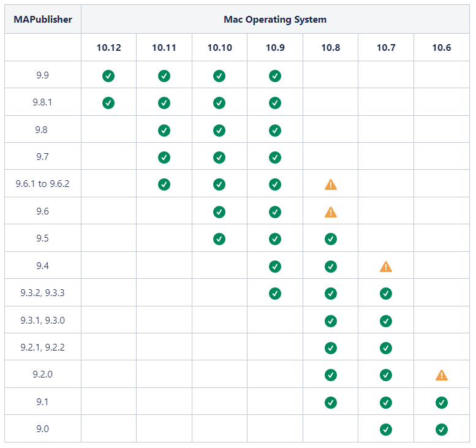The width and height of the screenshot is (476, 448).
Task: Select the 10.11 column header
Action: pos(164,48)
